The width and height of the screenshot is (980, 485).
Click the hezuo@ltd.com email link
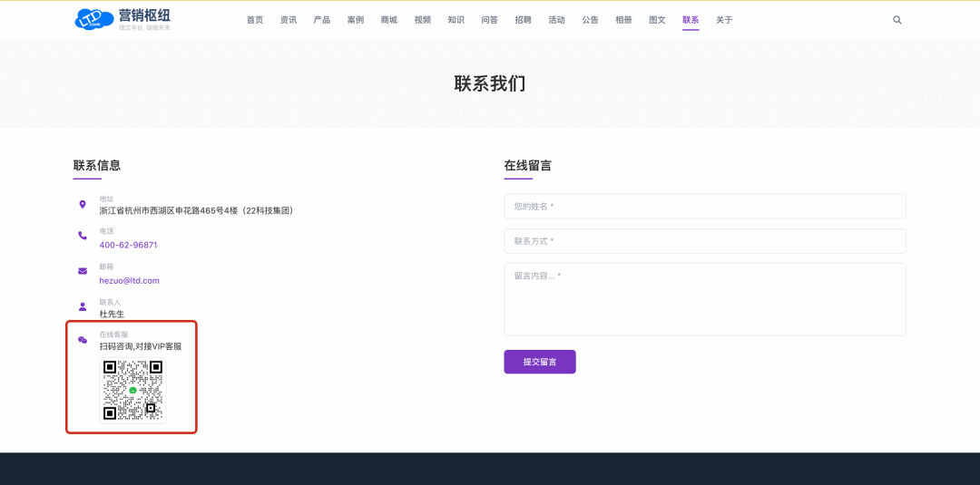[129, 281]
